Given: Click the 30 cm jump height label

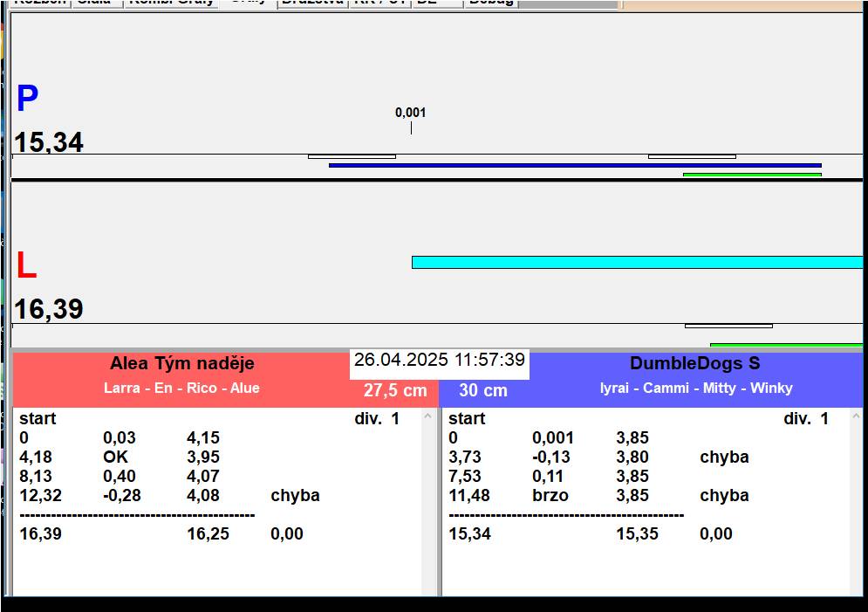Looking at the screenshot, I should pyautogui.click(x=483, y=390).
